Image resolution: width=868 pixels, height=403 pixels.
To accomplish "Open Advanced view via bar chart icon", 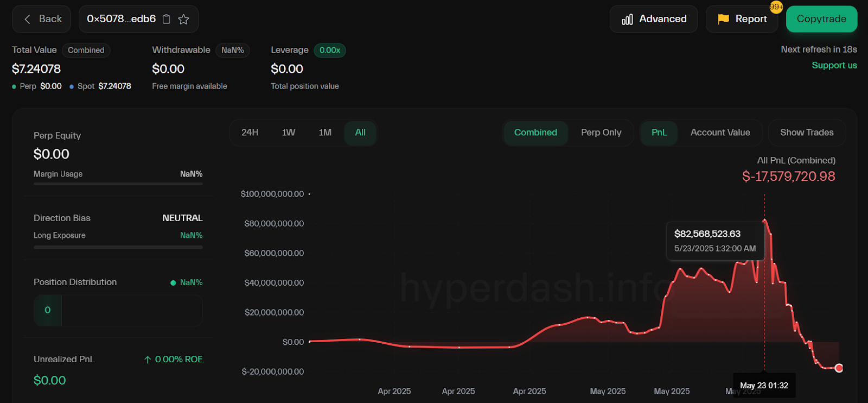I will [x=627, y=20].
